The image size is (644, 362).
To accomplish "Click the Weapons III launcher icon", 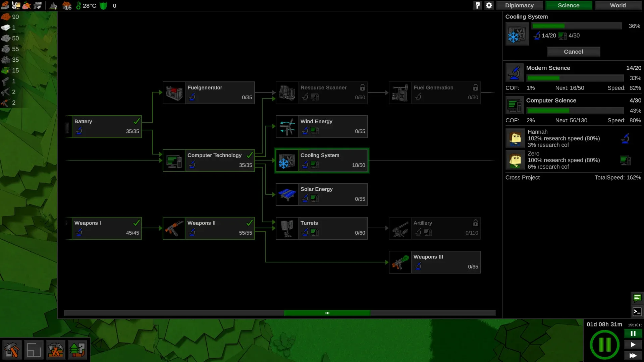I will pos(400,262).
